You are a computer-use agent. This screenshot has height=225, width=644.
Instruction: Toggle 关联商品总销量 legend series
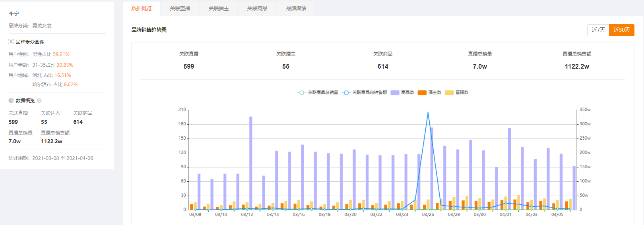[x=318, y=92]
